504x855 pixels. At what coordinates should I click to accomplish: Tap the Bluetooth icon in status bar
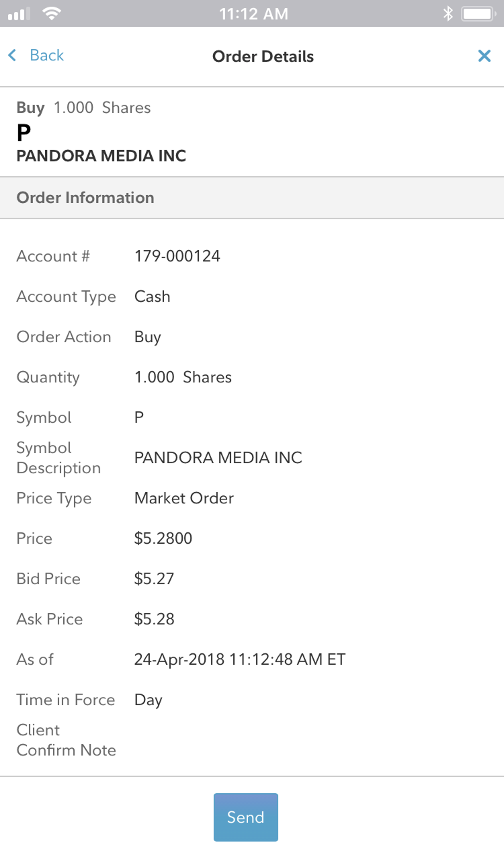(x=448, y=13)
